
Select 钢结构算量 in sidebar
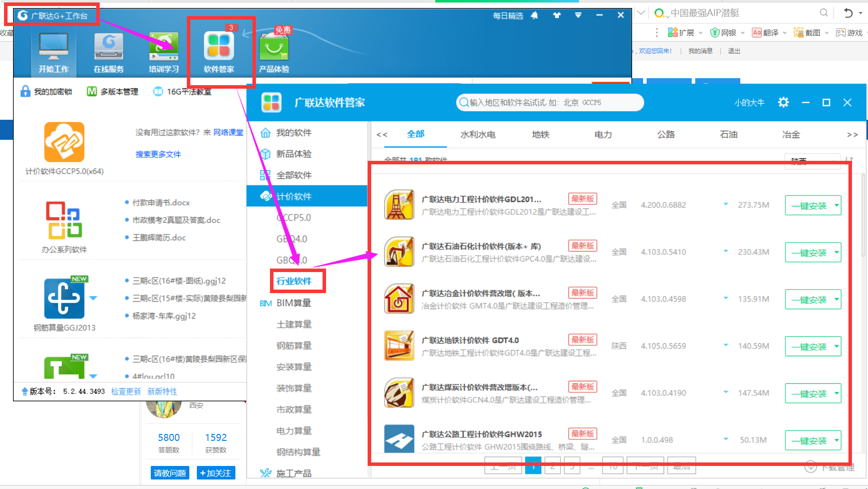[x=299, y=452]
